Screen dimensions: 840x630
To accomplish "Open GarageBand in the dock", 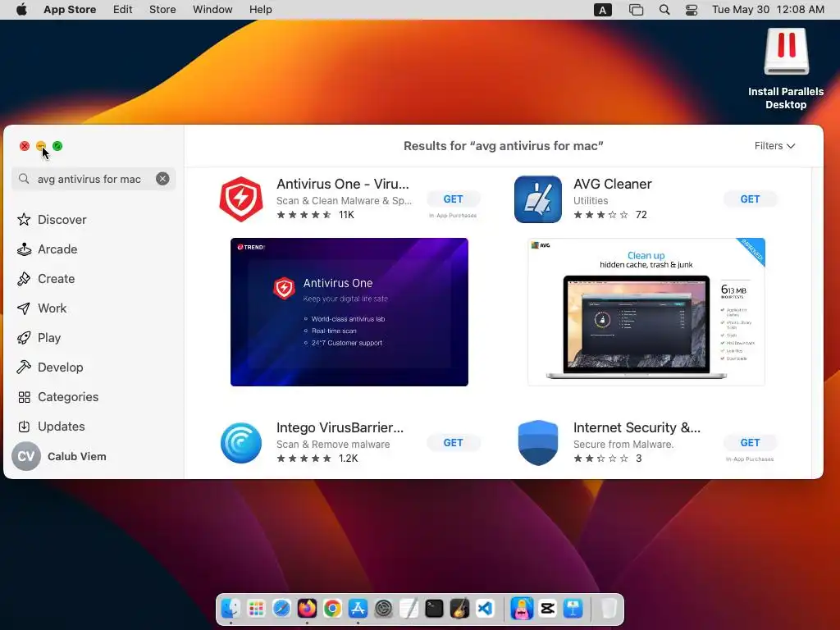I will pyautogui.click(x=459, y=609).
